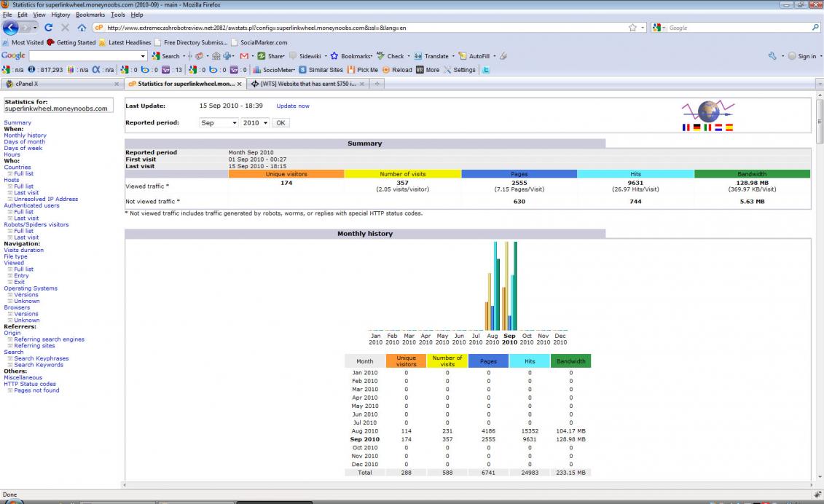Click the Twitter icon in the toolbar
This screenshot has width=824, height=504.
[x=486, y=70]
